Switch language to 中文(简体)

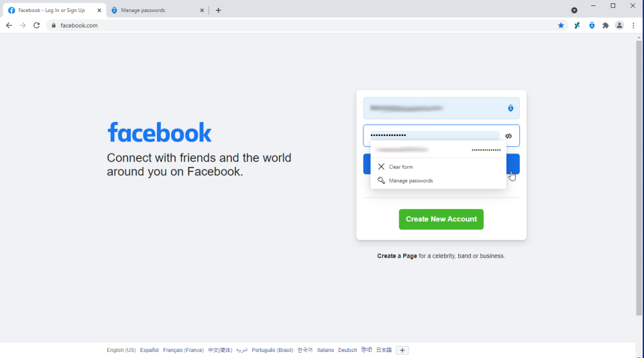click(220, 350)
